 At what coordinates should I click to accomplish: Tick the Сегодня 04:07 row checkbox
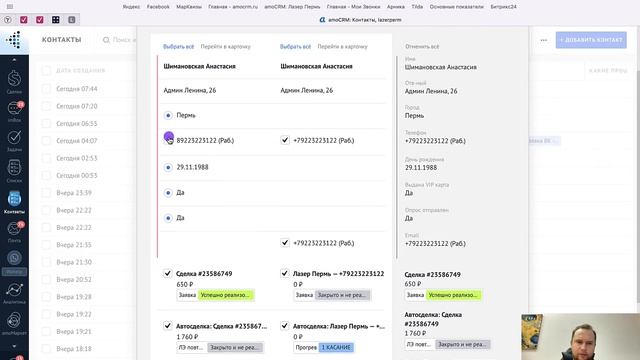[x=47, y=141]
